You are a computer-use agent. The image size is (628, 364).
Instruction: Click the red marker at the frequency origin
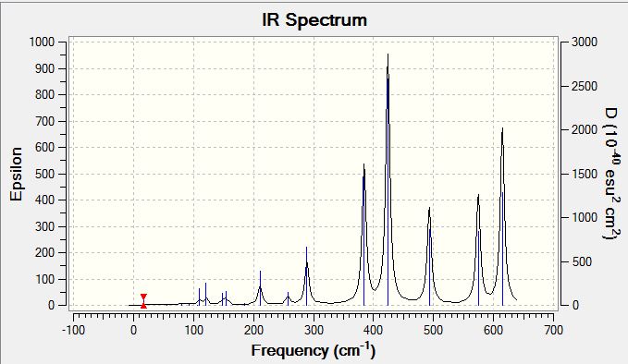(x=143, y=301)
